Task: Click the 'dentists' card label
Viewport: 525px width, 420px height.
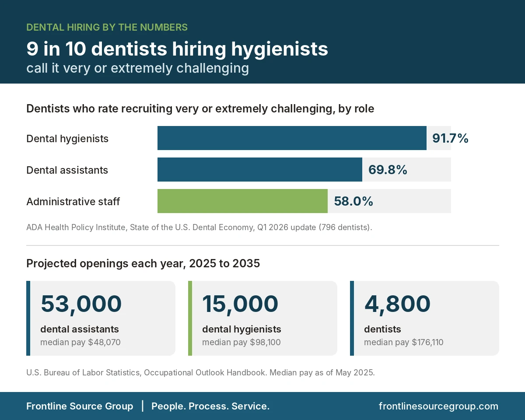Action: [382, 329]
